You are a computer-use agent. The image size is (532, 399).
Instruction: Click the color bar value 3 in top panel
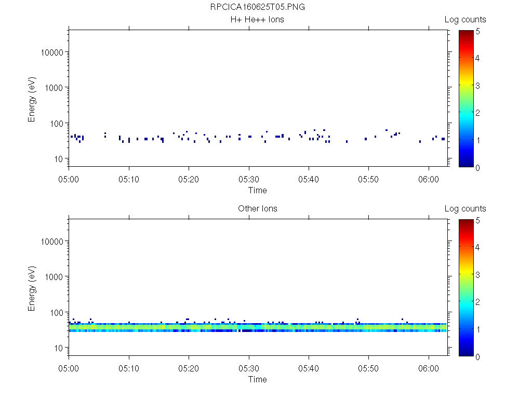point(478,86)
